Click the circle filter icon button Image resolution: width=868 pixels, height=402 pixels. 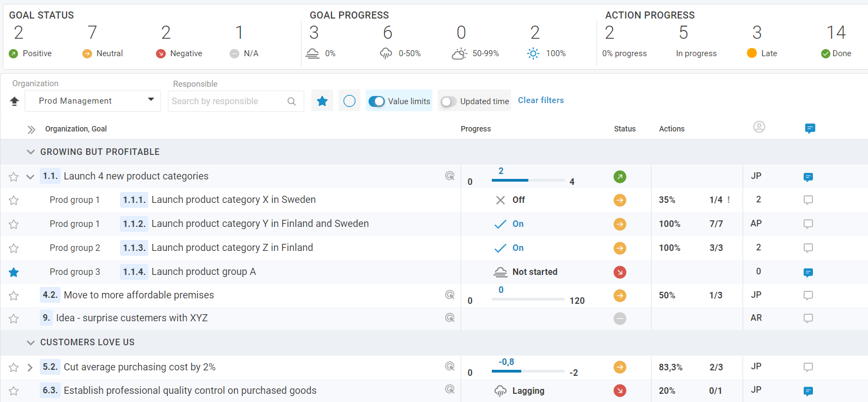[x=349, y=101]
